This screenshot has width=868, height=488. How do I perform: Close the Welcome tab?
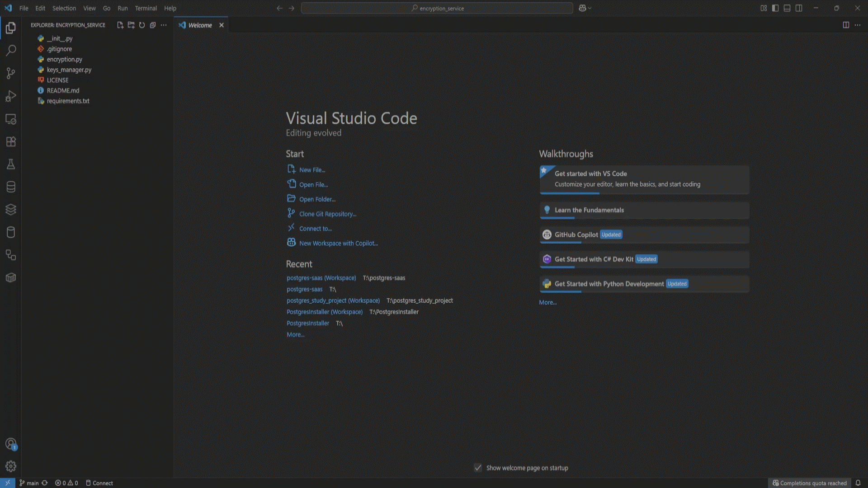(222, 25)
